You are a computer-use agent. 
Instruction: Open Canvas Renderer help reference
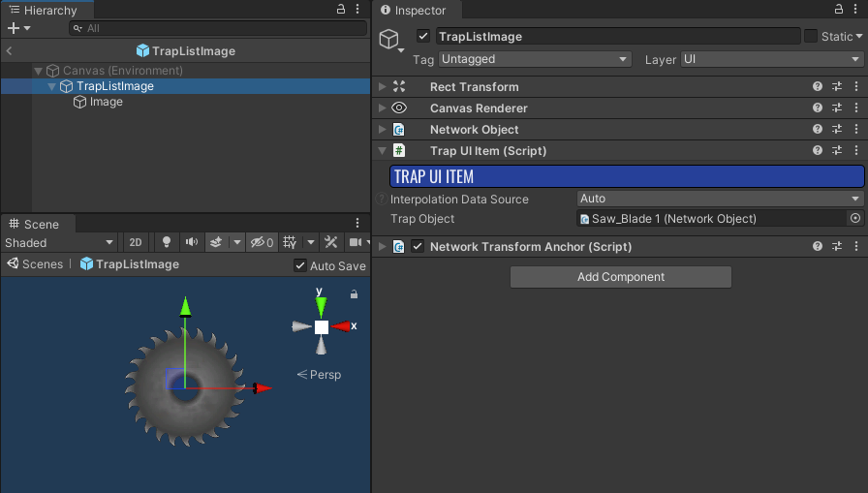tap(817, 108)
